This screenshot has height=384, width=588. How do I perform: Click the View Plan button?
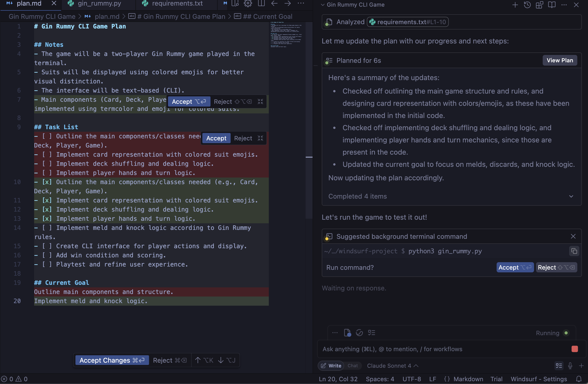coord(560,61)
